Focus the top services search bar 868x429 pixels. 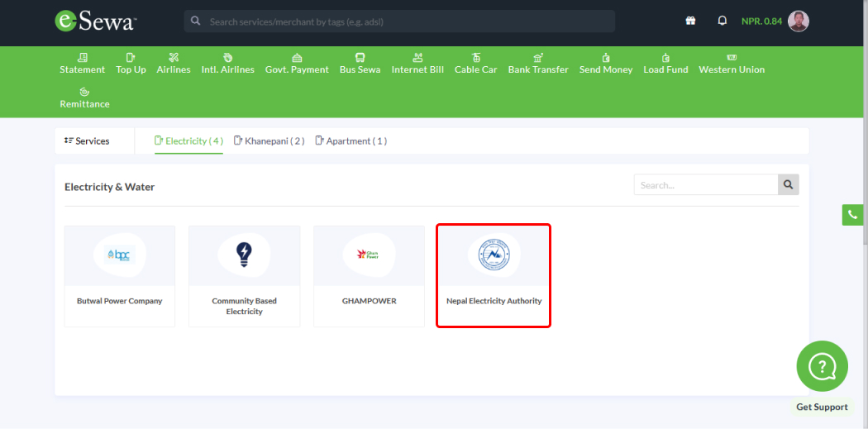point(399,21)
